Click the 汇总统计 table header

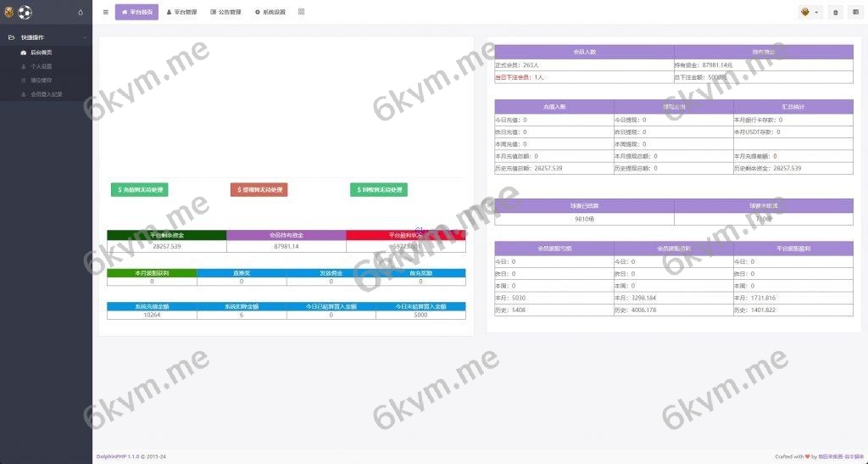coord(793,107)
